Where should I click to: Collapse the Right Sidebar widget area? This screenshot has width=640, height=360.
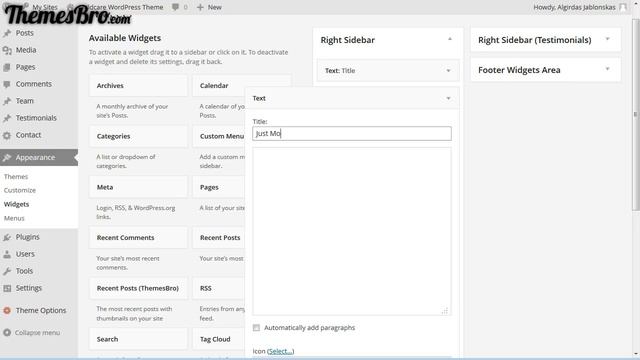[x=450, y=40]
